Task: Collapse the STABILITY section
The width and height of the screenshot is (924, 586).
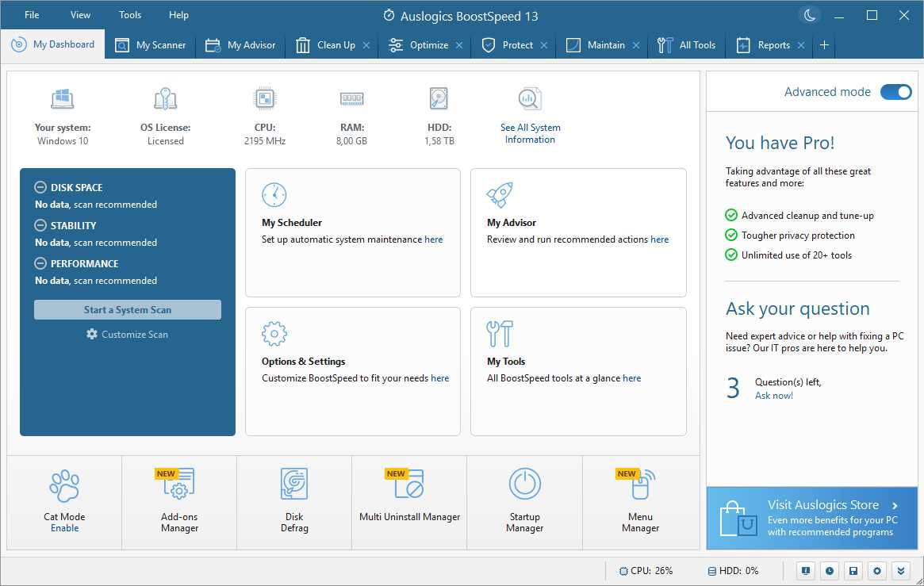Action: [40, 225]
